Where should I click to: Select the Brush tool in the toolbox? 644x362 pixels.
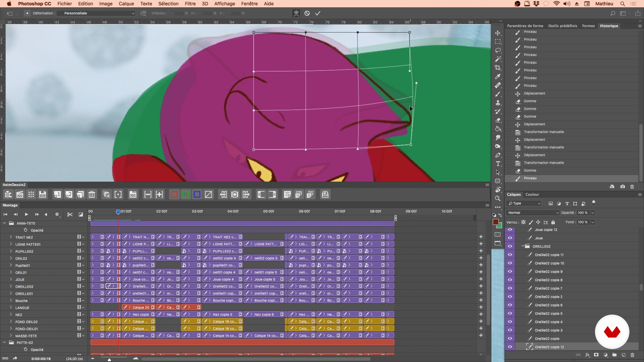point(498,94)
